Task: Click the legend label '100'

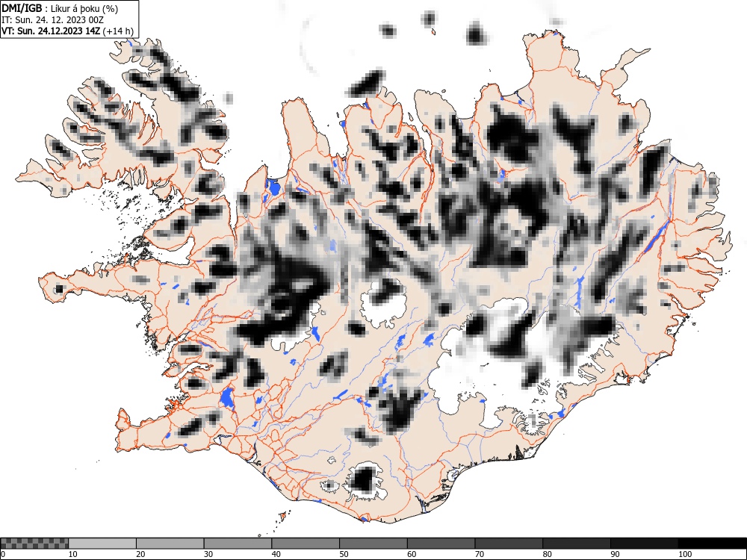Action: click(x=684, y=554)
